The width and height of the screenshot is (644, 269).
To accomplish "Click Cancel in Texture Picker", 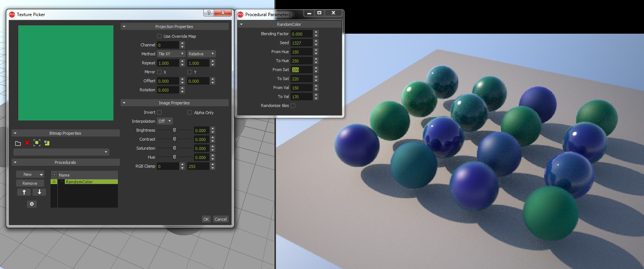I will 221,219.
